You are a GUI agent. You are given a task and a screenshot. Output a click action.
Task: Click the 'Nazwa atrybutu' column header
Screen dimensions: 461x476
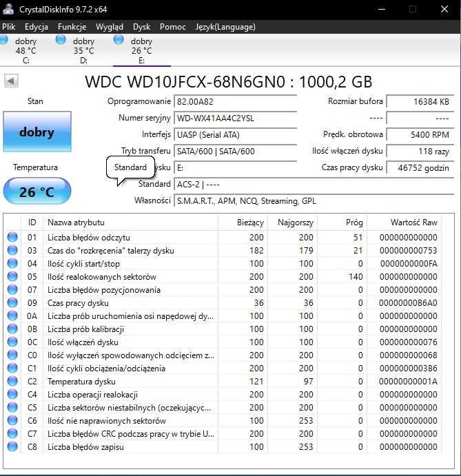[131, 223]
